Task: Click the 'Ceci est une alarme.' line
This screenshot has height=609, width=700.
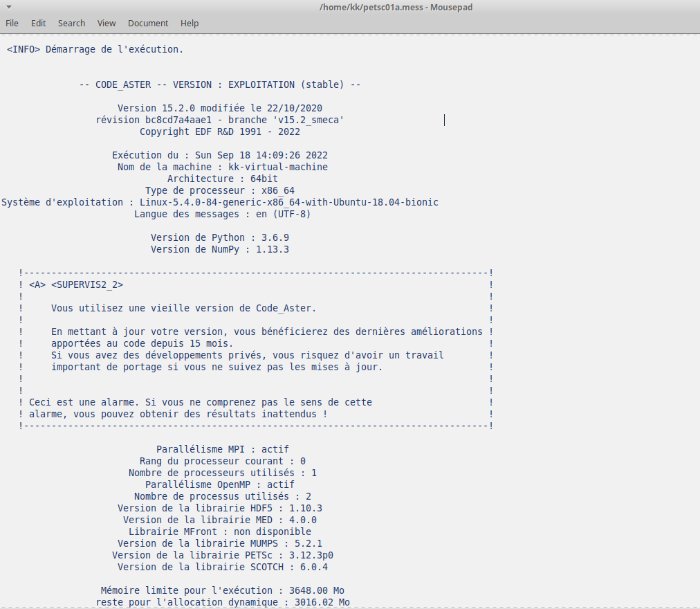Action: (x=201, y=402)
